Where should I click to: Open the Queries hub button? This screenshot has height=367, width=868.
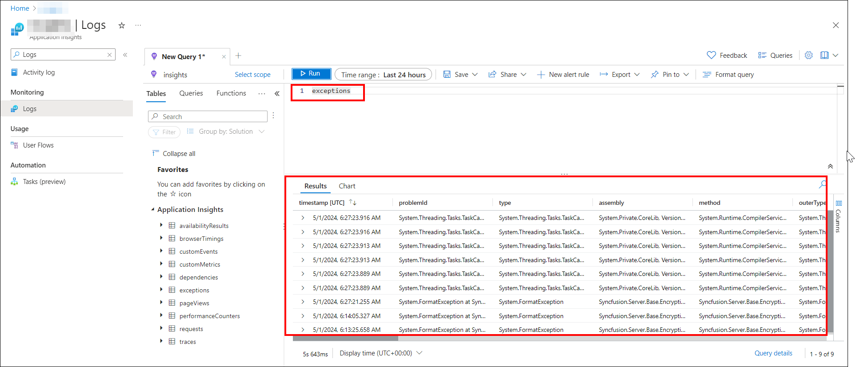(x=776, y=55)
